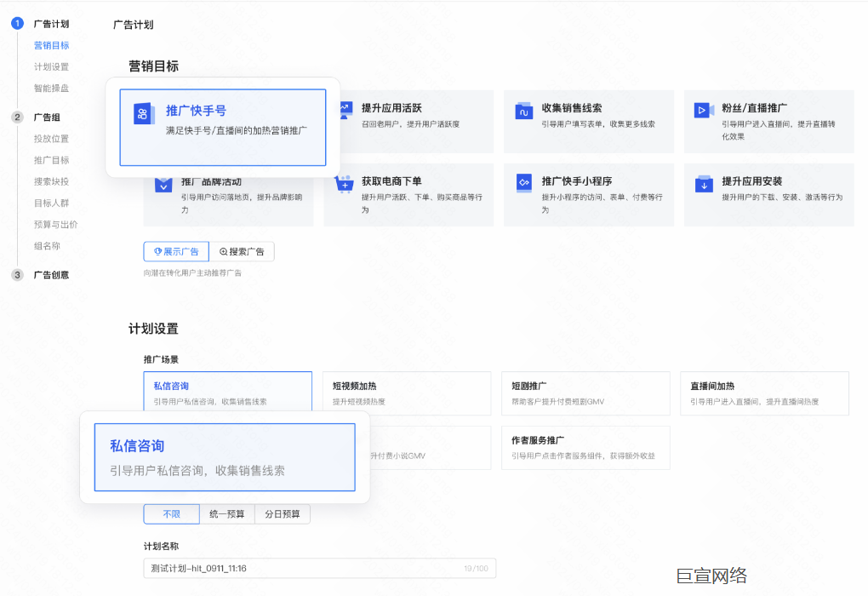Click the 提升应用活跃 chart icon
The height and width of the screenshot is (596, 868).
pyautogui.click(x=345, y=109)
